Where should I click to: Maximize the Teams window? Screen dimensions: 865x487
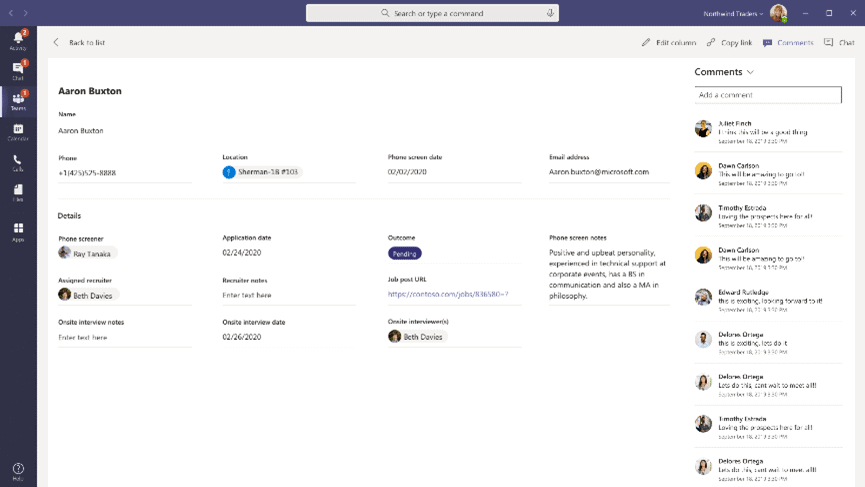tap(829, 13)
